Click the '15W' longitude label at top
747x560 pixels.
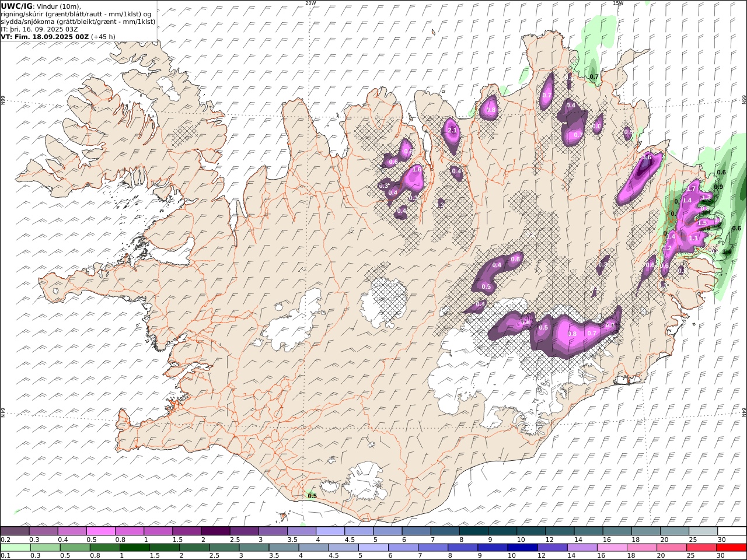618,3
